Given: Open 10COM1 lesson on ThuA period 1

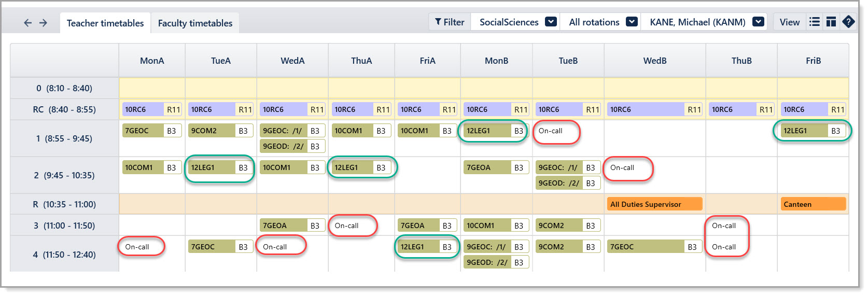Looking at the screenshot, I should [x=361, y=131].
